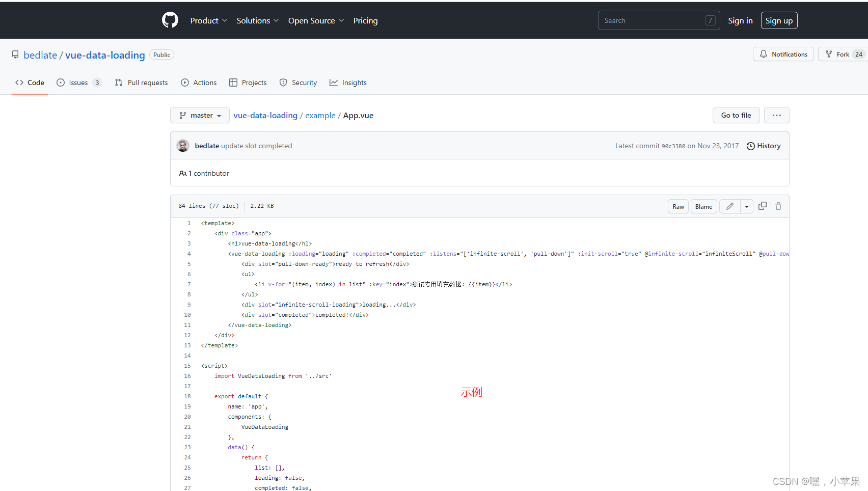The image size is (868, 491).
Task: Open the Pricing page
Action: [365, 20]
